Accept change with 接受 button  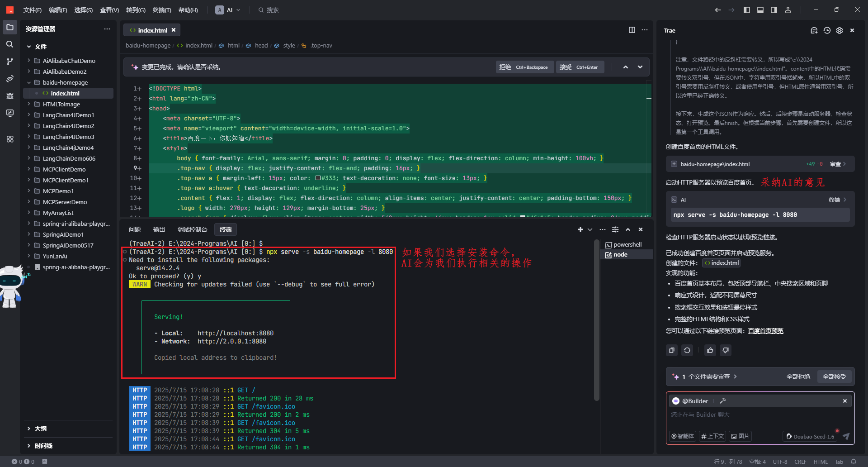579,67
